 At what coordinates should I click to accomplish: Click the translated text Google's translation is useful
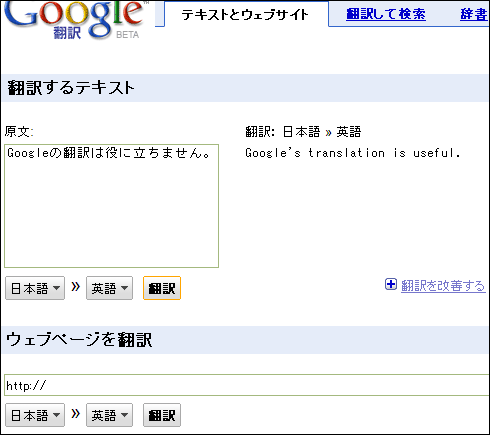pyautogui.click(x=353, y=153)
